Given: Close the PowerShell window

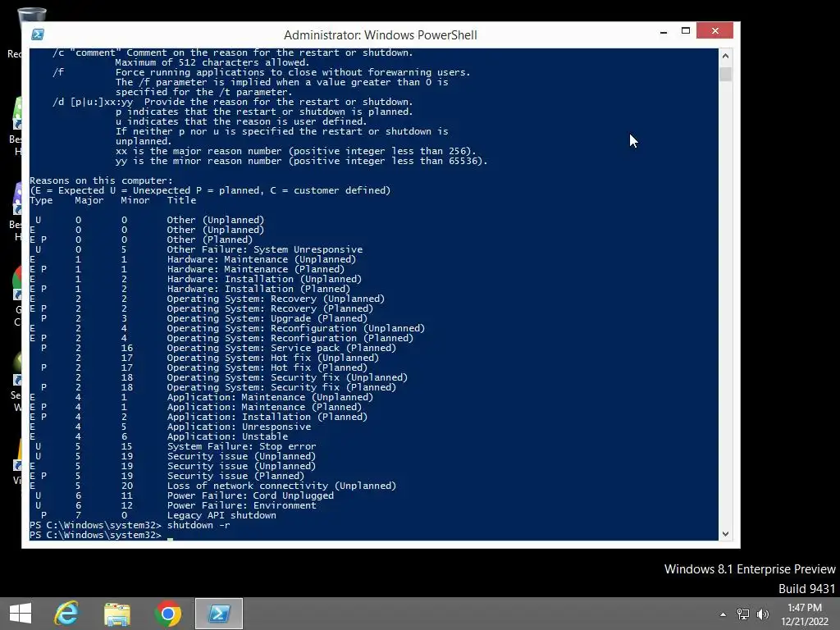Looking at the screenshot, I should (x=714, y=30).
